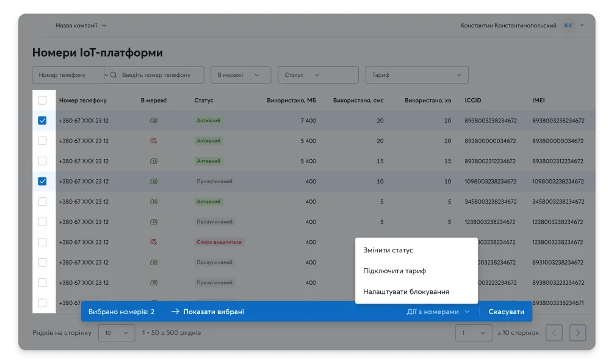The height and width of the screenshot is (364, 614).
Task: Open the 'Статус' filter dropdown
Action: tap(318, 75)
